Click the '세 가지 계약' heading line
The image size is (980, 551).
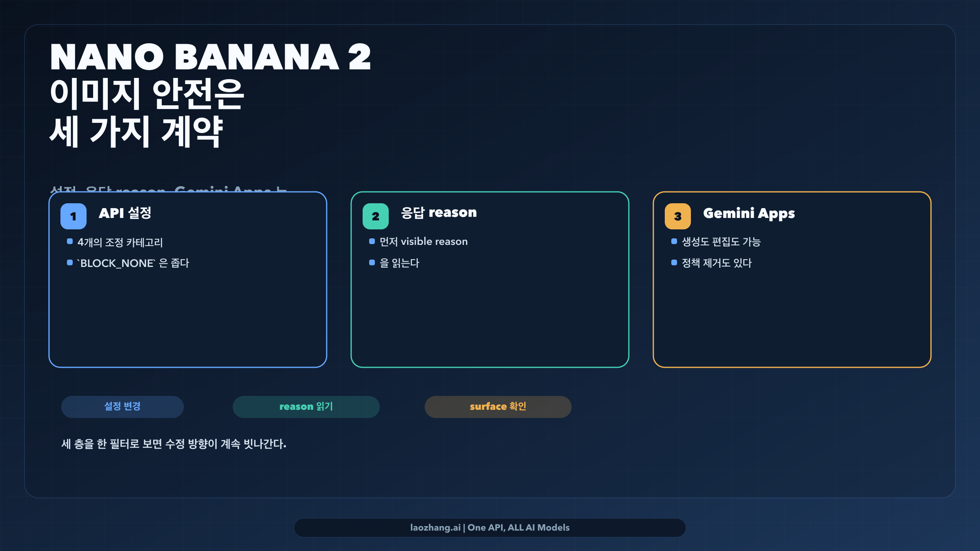(x=136, y=131)
